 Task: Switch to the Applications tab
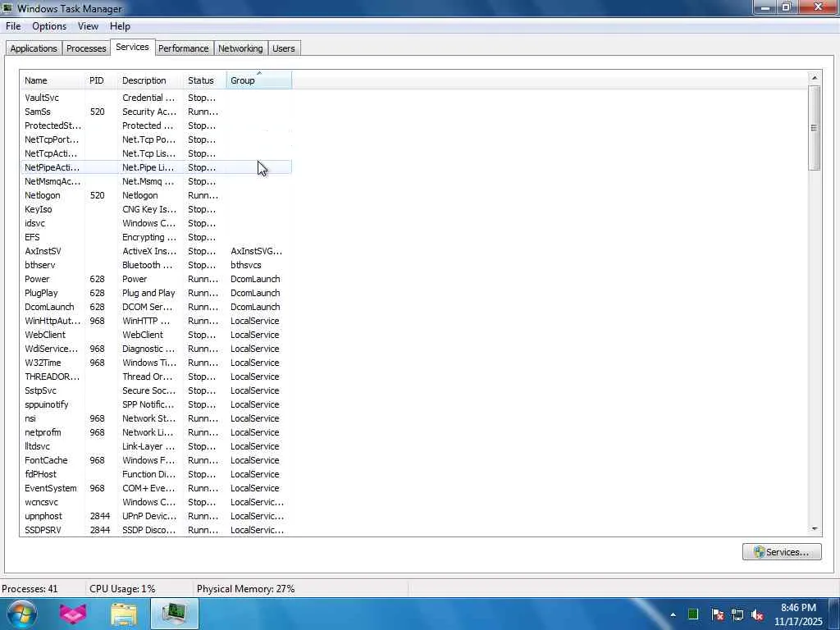pos(33,48)
